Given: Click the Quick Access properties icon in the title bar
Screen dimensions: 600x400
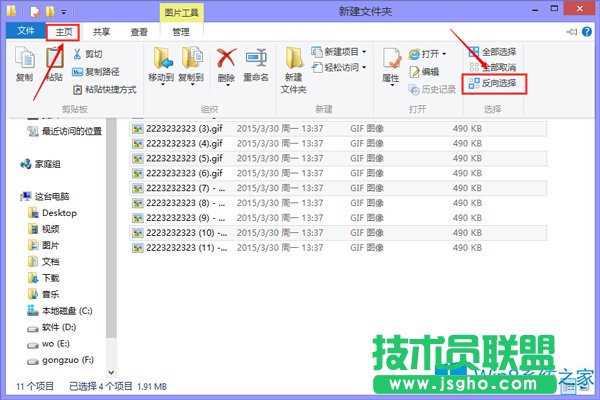Looking at the screenshot, I should pos(35,12).
